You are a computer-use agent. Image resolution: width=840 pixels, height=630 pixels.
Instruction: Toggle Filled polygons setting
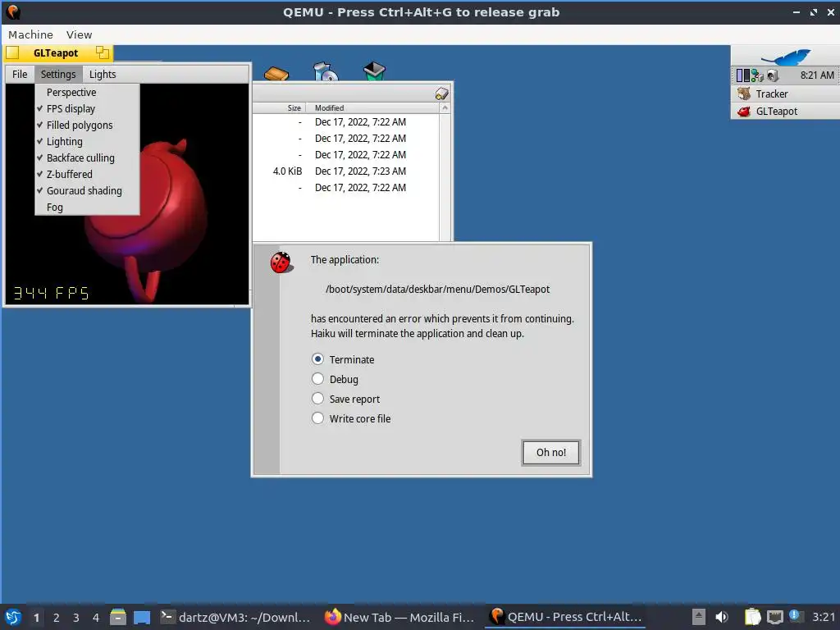point(87,126)
